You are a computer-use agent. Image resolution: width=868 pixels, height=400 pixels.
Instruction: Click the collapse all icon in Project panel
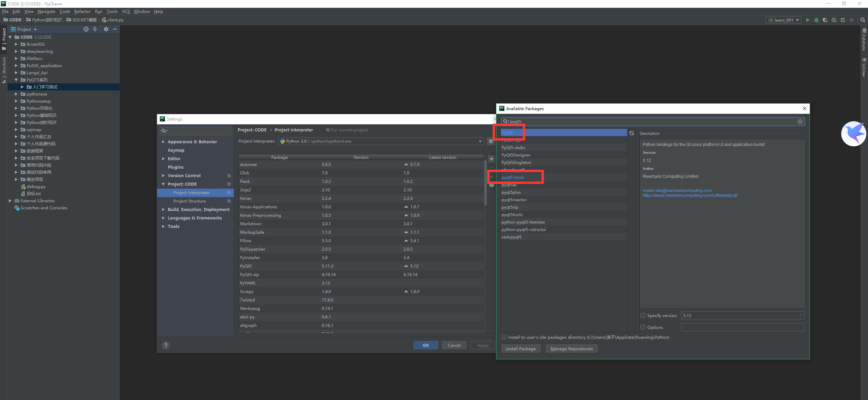(95, 29)
